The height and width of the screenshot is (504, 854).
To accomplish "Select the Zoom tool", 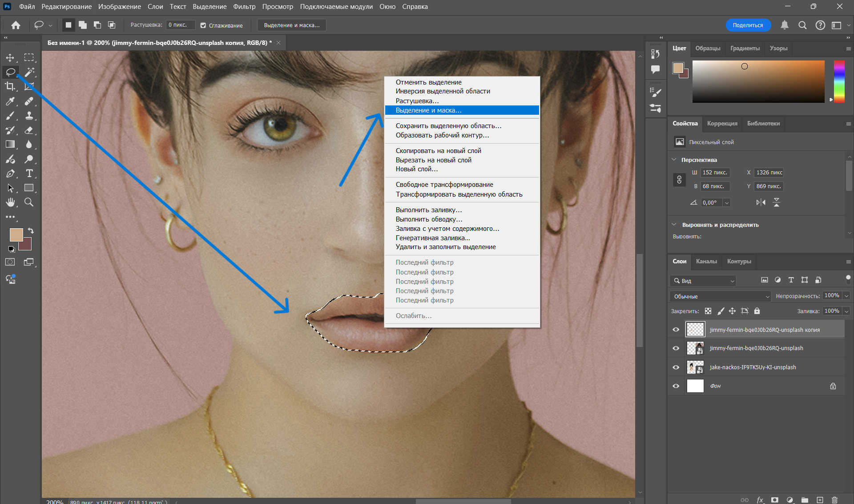I will tap(29, 202).
